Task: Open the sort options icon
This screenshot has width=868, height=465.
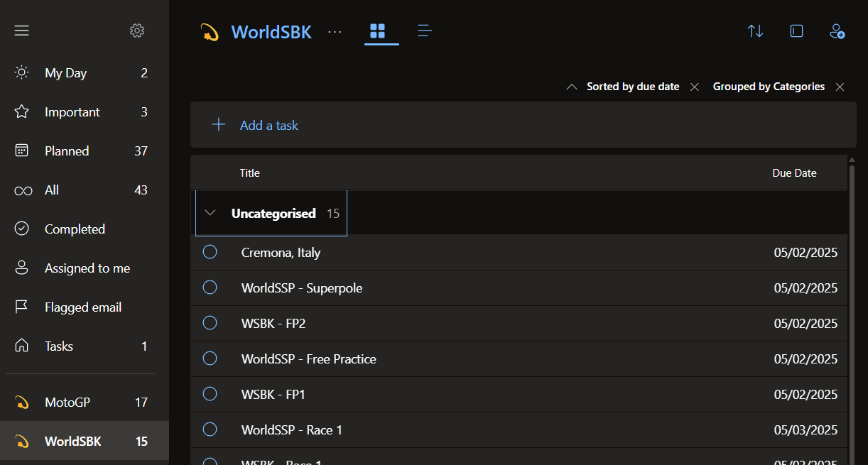Action: point(755,31)
